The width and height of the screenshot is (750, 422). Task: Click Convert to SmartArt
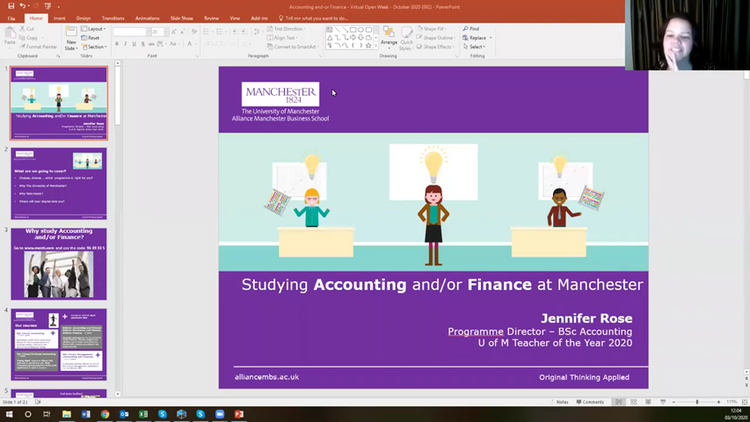click(291, 46)
